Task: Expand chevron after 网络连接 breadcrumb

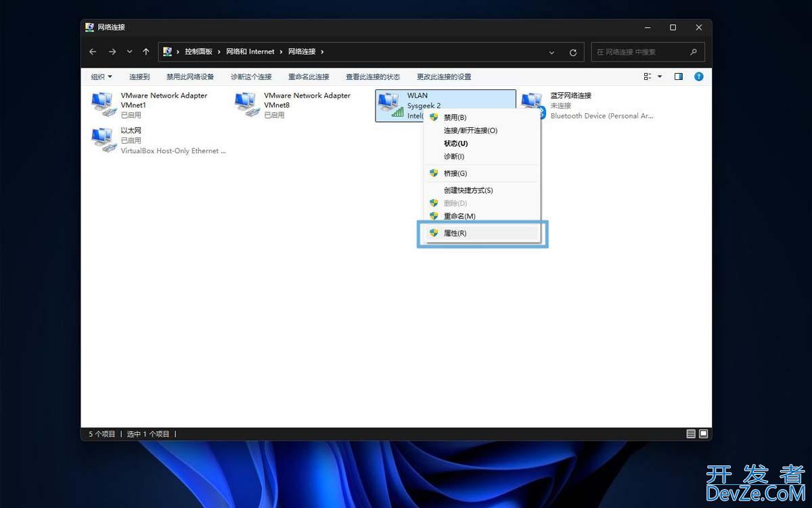Action: tap(322, 52)
